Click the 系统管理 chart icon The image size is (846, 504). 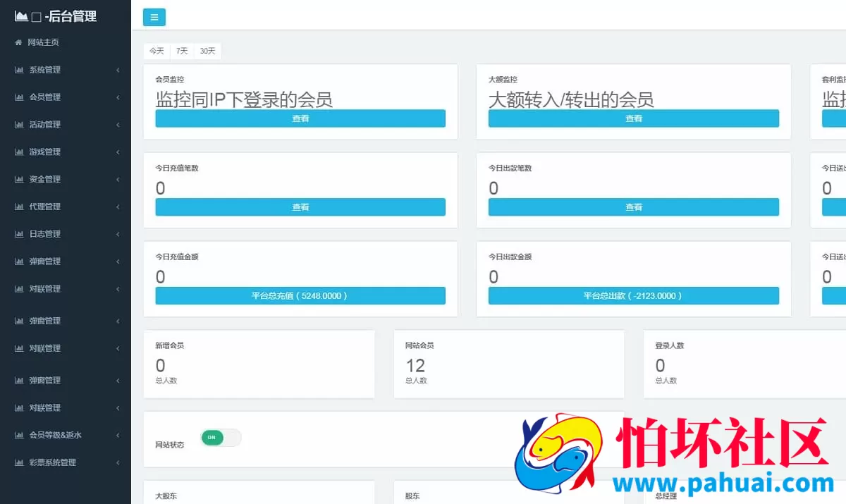[20, 70]
